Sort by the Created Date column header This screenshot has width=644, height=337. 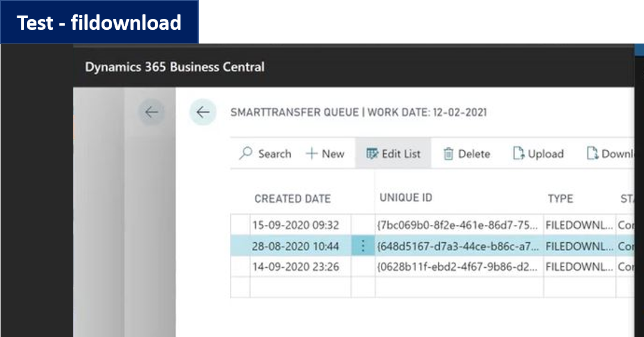(x=292, y=199)
